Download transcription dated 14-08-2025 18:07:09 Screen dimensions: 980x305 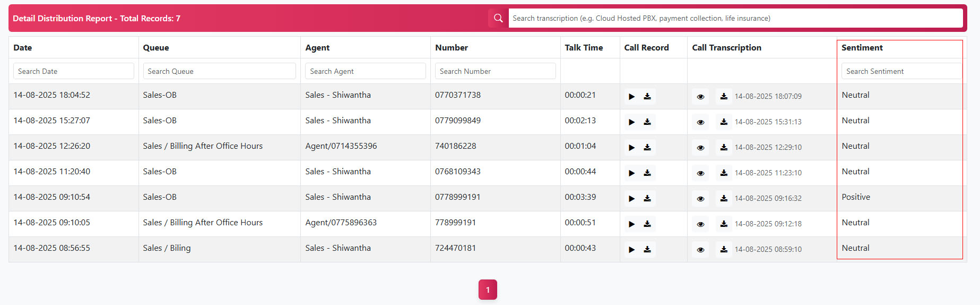(x=724, y=97)
